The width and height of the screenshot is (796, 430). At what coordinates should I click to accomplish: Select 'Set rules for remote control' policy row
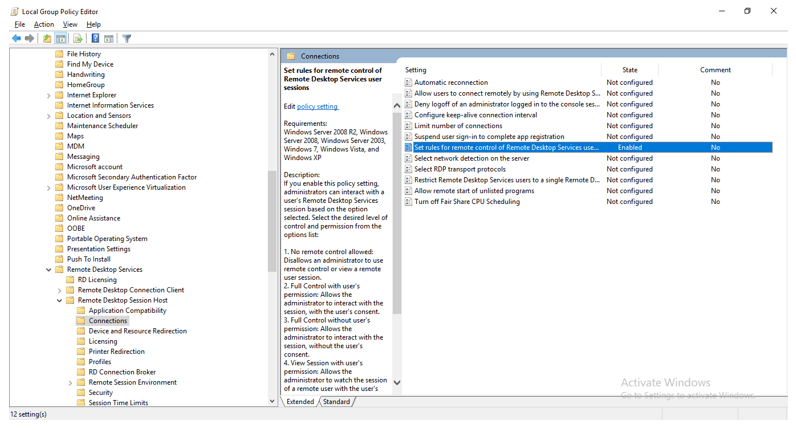tap(588, 147)
